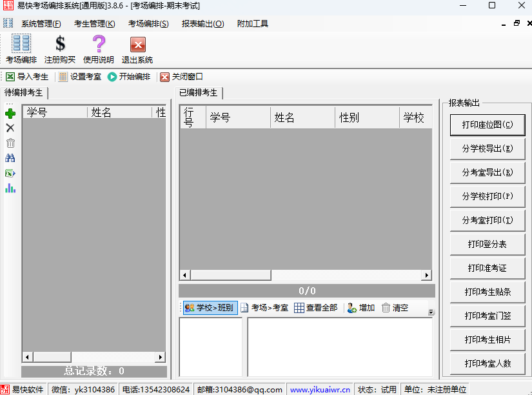Viewport: 532px width, 395px height.
Task: Click 分考室打印(T) button
Action: click(488, 221)
